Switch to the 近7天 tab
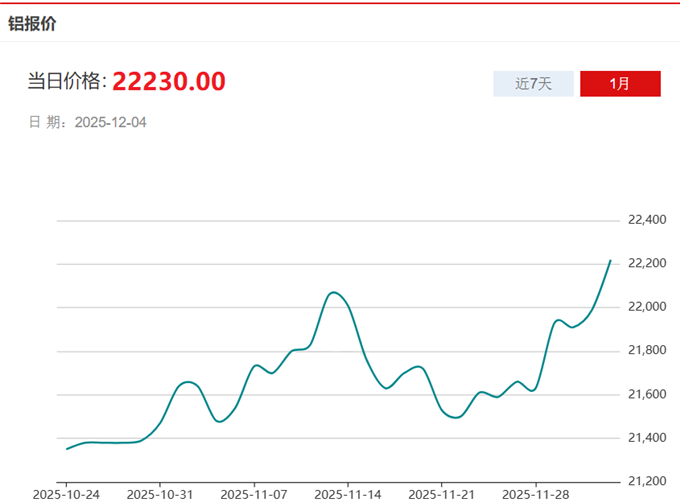680x502 pixels. pyautogui.click(x=533, y=84)
